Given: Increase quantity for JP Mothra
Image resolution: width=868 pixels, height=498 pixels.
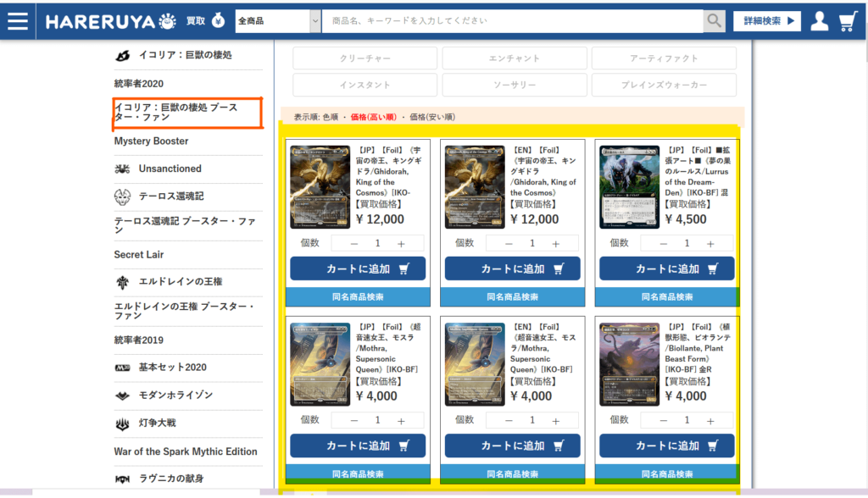Looking at the screenshot, I should click(x=401, y=421).
